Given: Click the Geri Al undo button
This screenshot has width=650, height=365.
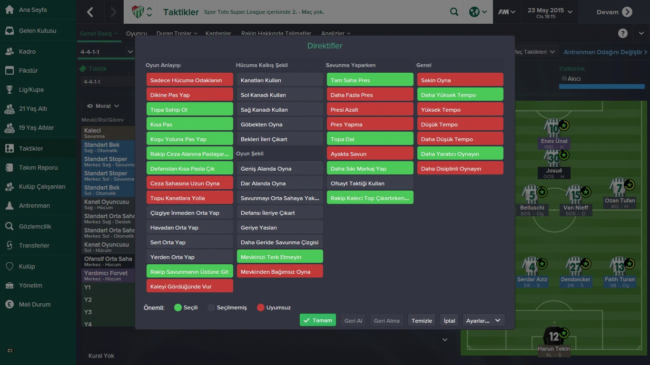Looking at the screenshot, I should [x=353, y=321].
